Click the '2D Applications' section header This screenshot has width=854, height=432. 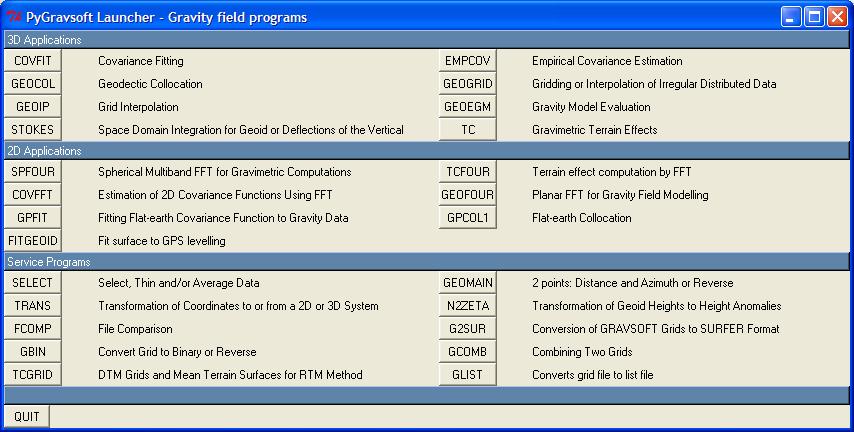(427, 151)
